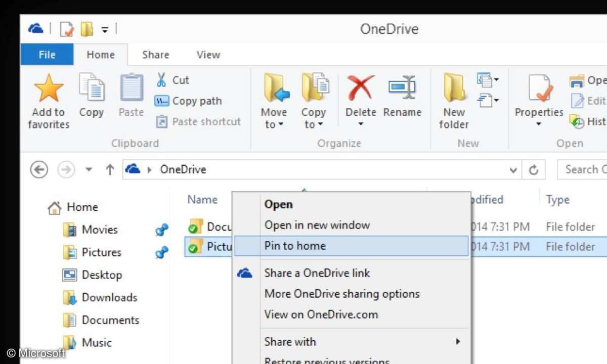Open the recent locations dropdown arrow
The height and width of the screenshot is (364, 607).
[89, 170]
